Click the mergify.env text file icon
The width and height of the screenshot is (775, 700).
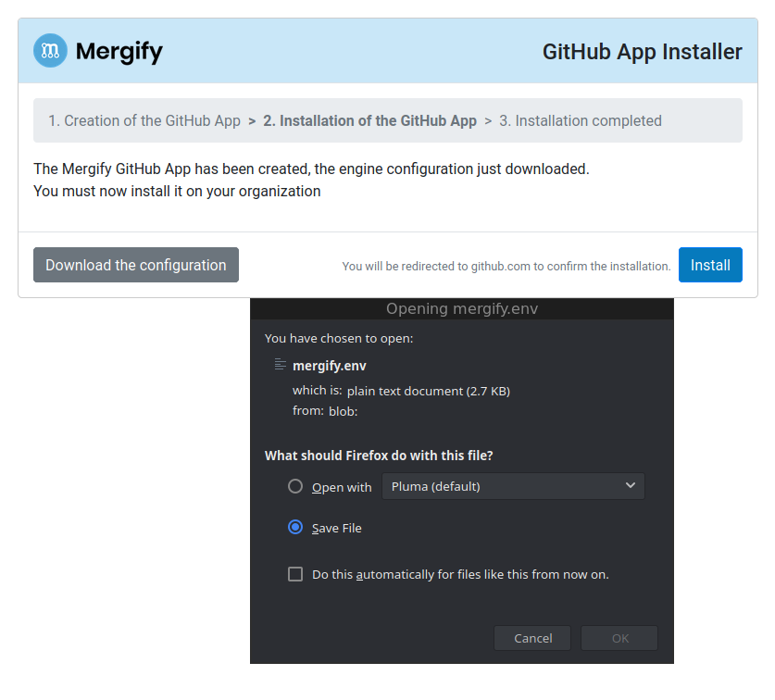(x=281, y=365)
